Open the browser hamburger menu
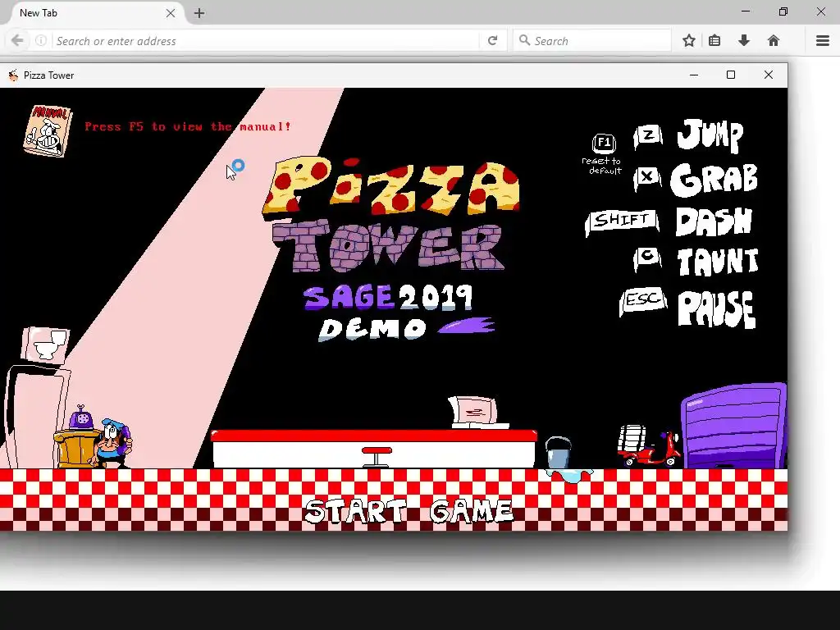840x630 pixels. [x=823, y=40]
